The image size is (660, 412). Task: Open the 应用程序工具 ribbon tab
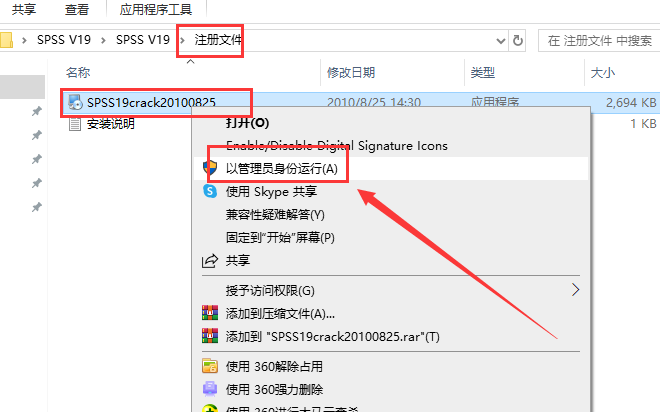tap(156, 9)
